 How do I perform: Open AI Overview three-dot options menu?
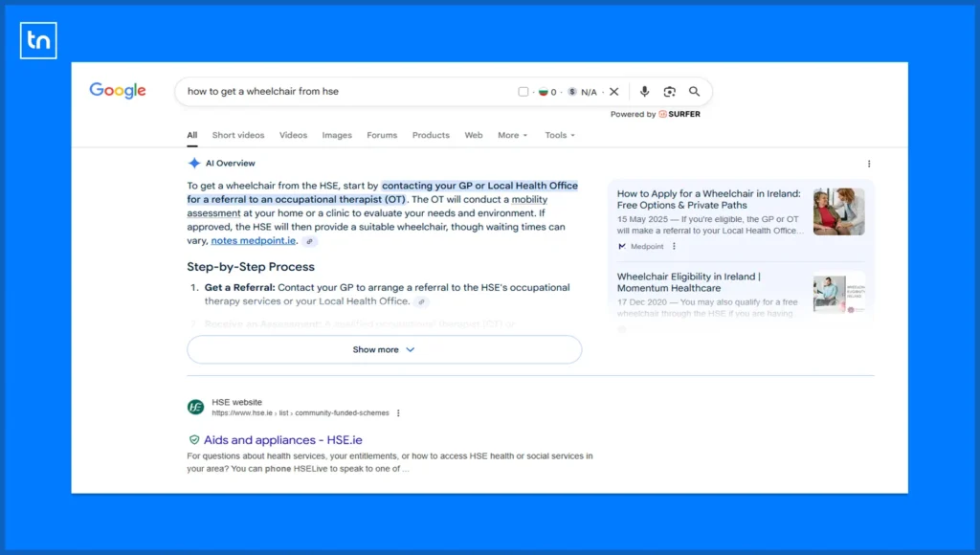click(x=869, y=164)
